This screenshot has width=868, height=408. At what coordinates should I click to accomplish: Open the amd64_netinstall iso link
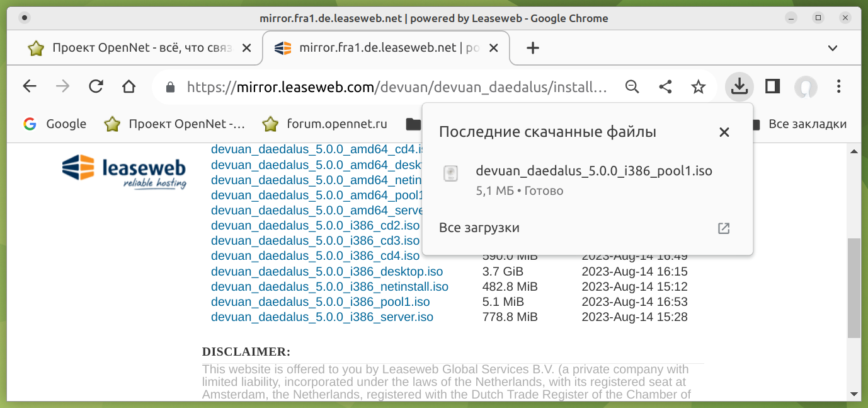[x=316, y=180]
